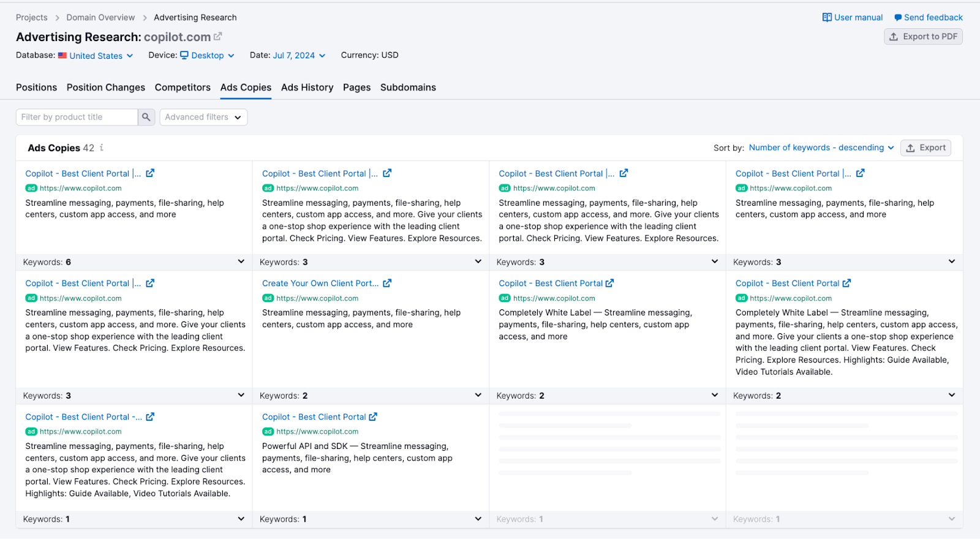
Task: Open 'Create Your Own Client Port...' ad title
Action: tap(320, 283)
